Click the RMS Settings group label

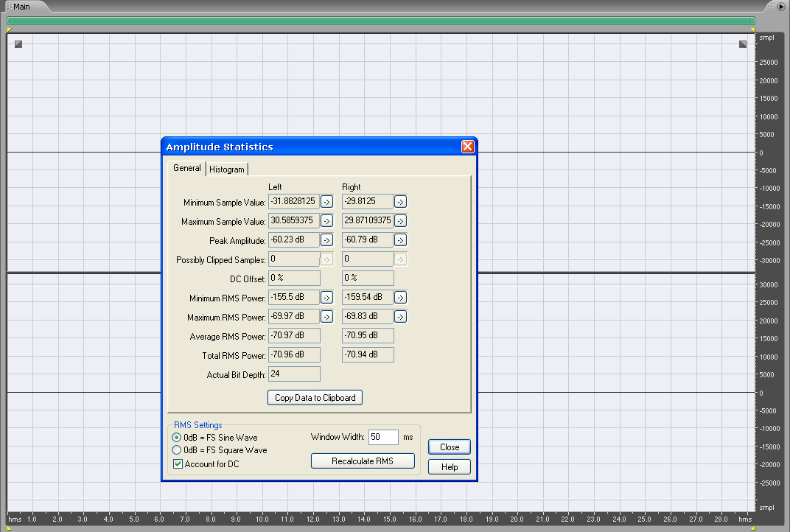198,424
